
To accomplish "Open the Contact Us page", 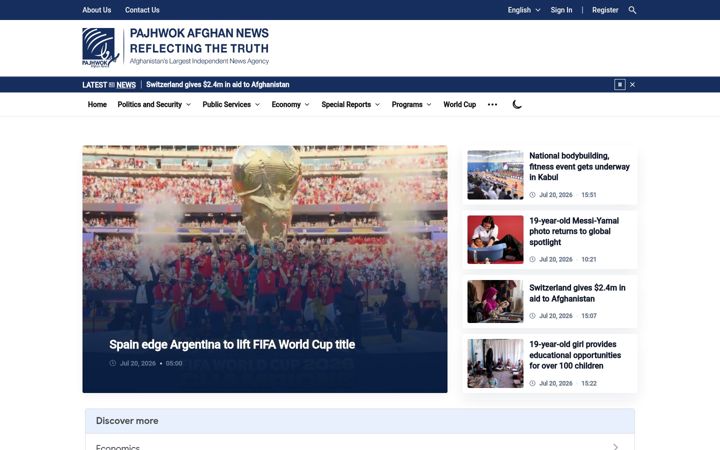I will [x=142, y=10].
